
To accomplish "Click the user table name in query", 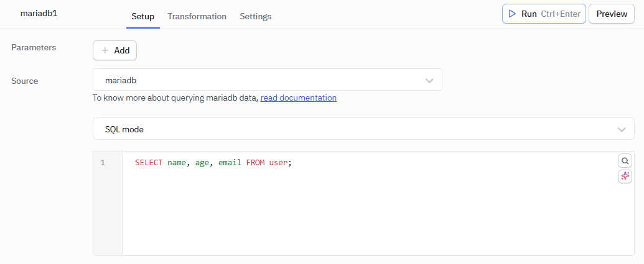I will [278, 163].
